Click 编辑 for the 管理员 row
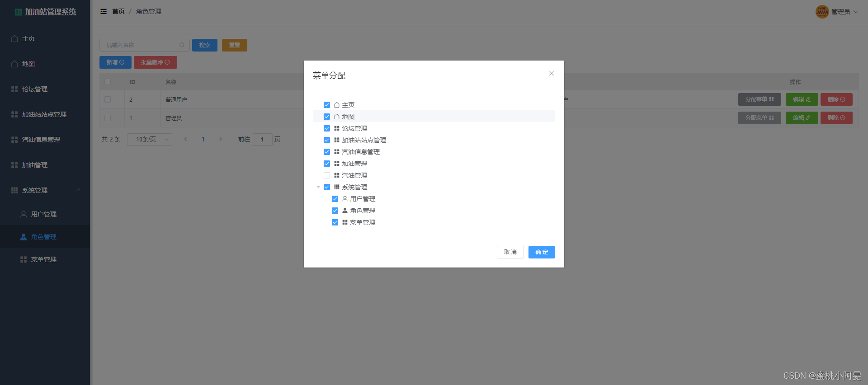The width and height of the screenshot is (868, 385). coord(802,118)
